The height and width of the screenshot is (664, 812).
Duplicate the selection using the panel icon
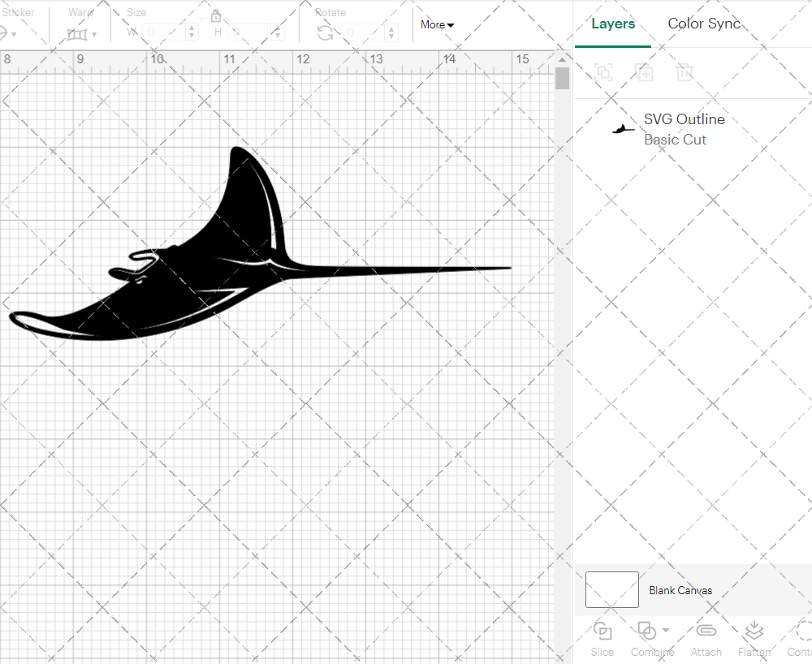pyautogui.click(x=645, y=72)
